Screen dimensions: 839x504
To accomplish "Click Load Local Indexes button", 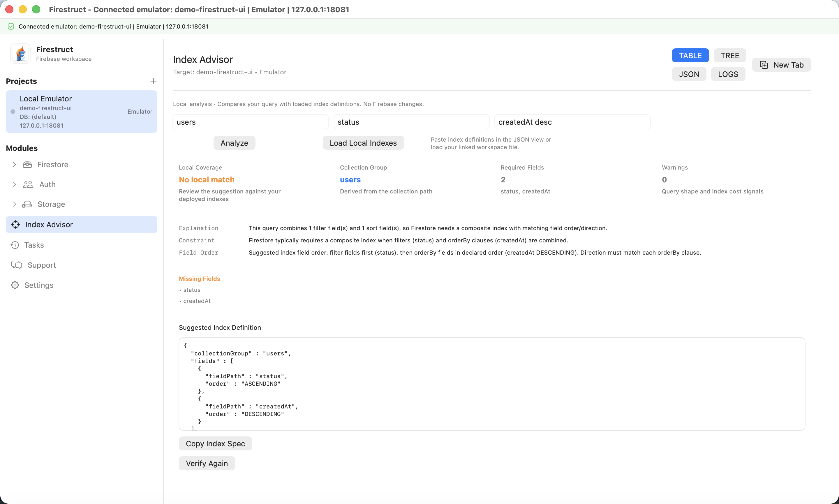I will 363,143.
